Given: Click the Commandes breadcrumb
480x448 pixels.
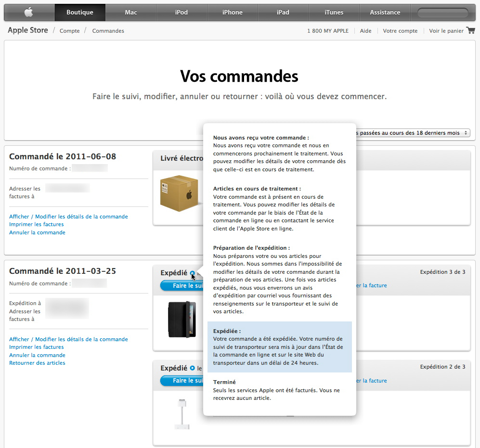Looking at the screenshot, I should (x=108, y=31).
